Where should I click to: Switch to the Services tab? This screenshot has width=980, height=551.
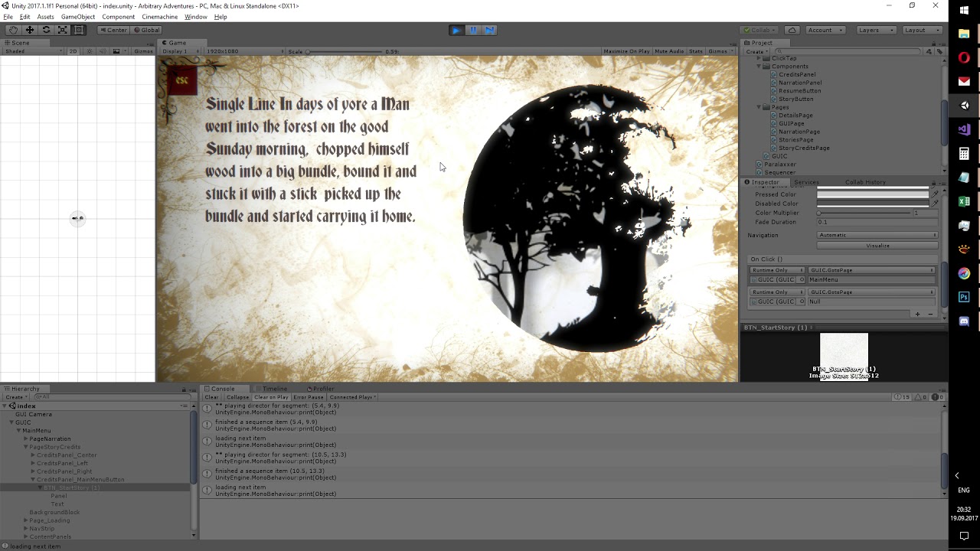(x=806, y=182)
